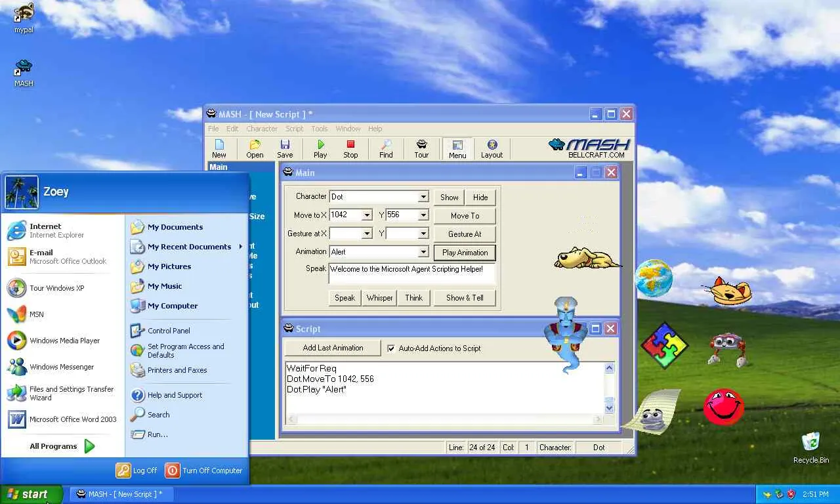Expand the Character dropdown showing Dot
The height and width of the screenshot is (504, 840).
pos(423,197)
